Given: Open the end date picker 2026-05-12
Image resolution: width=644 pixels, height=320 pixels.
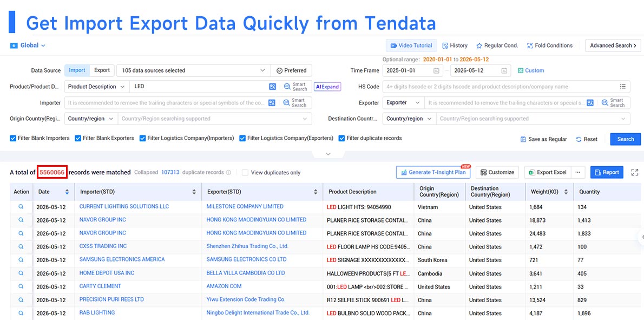Looking at the screenshot, I should (x=481, y=70).
